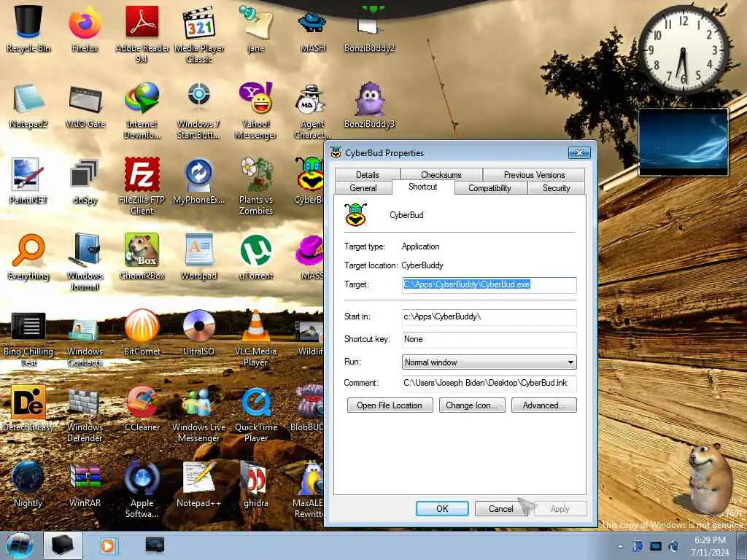The width and height of the screenshot is (747, 560).
Task: Open the Previous Versions tab
Action: coord(534,175)
